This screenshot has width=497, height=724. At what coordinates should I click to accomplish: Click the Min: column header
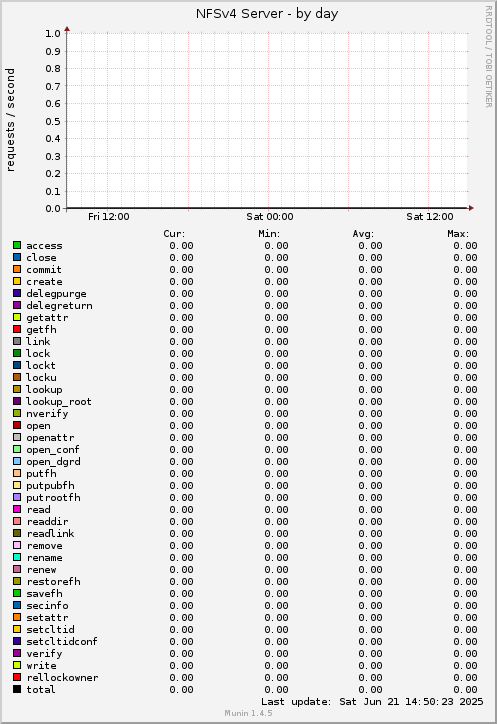(269, 234)
